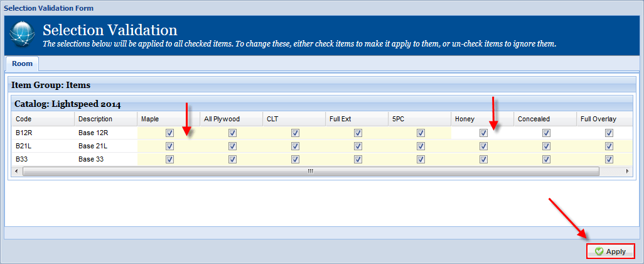Toggle CLT checkbox for B12R
The image size is (644, 264).
pyautogui.click(x=295, y=133)
